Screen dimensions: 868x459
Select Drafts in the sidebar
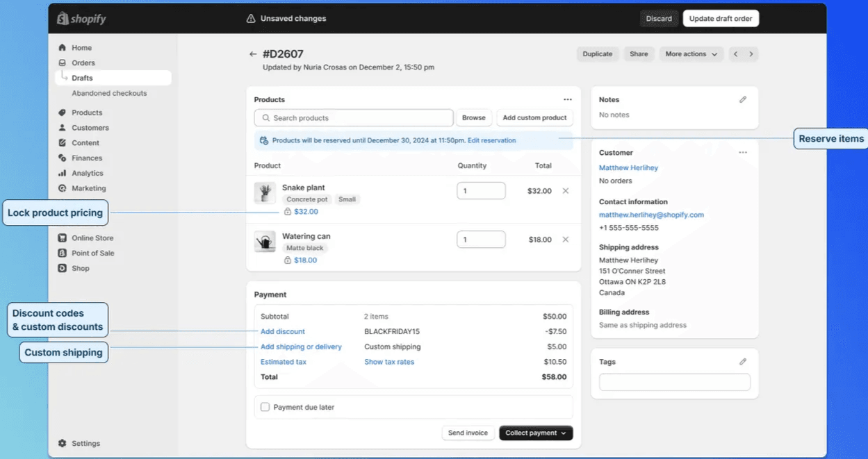click(x=113, y=78)
